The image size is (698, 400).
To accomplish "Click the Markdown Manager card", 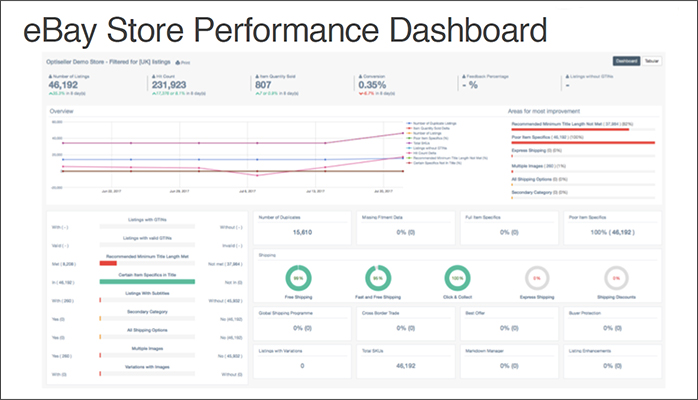I will (x=509, y=361).
